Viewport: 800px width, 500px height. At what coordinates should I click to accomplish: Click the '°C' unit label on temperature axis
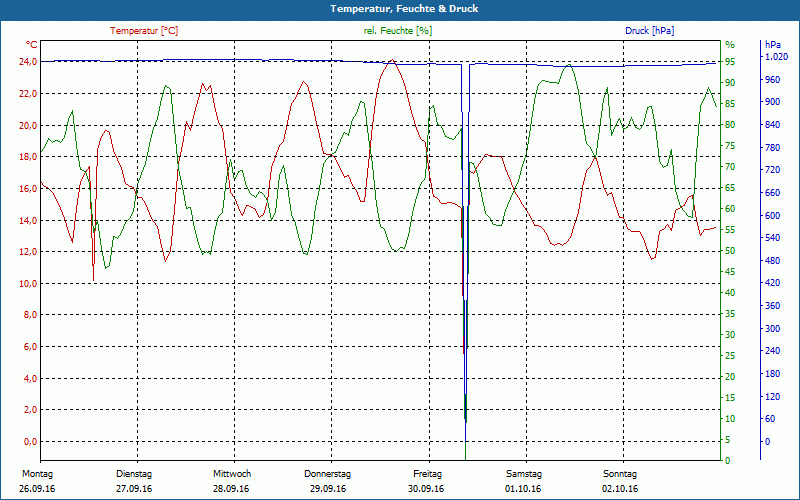32,45
